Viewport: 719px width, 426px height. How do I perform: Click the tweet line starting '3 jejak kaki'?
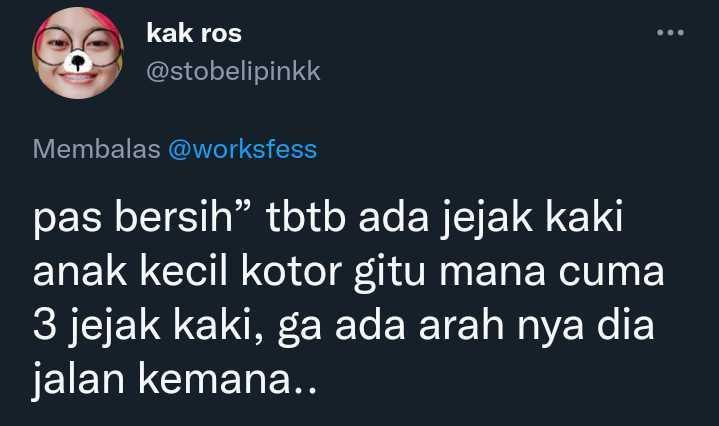(343, 326)
